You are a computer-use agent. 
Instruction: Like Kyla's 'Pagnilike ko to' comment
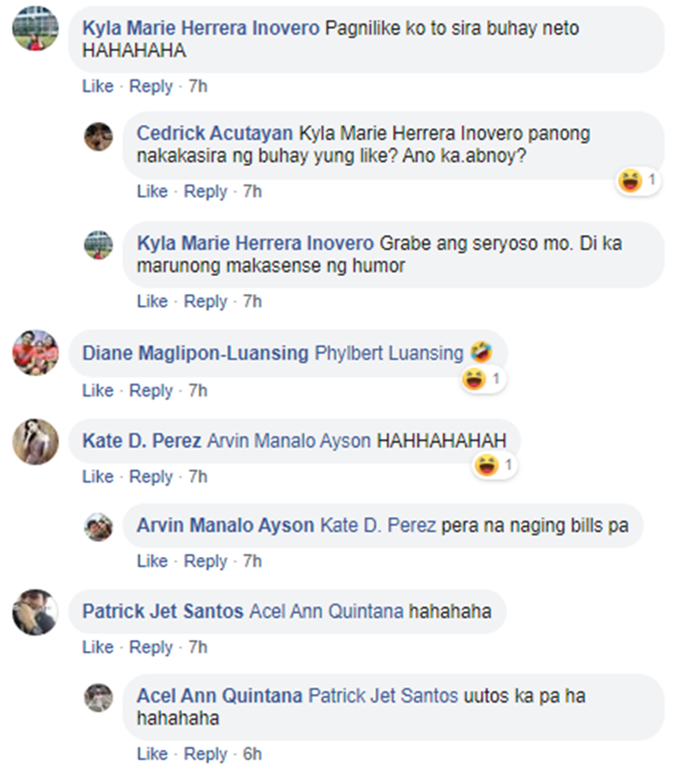click(98, 87)
